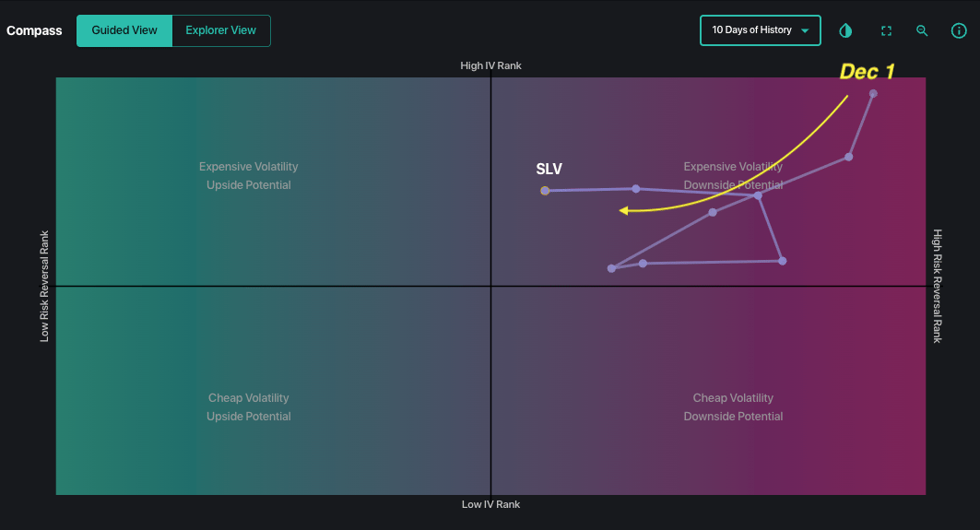
Task: Click the Cheap Volatility Downside Potential quadrant label
Action: point(733,407)
